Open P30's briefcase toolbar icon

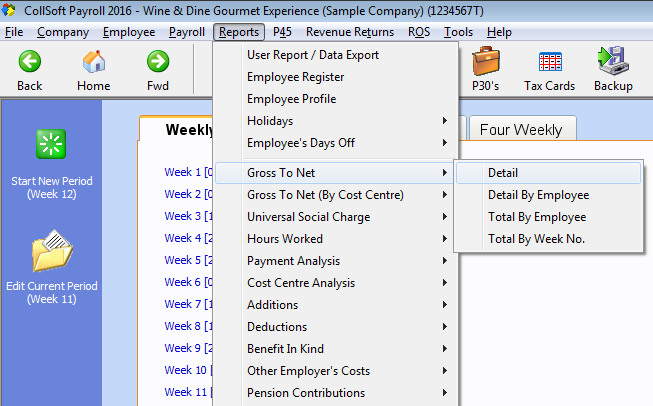(x=486, y=63)
